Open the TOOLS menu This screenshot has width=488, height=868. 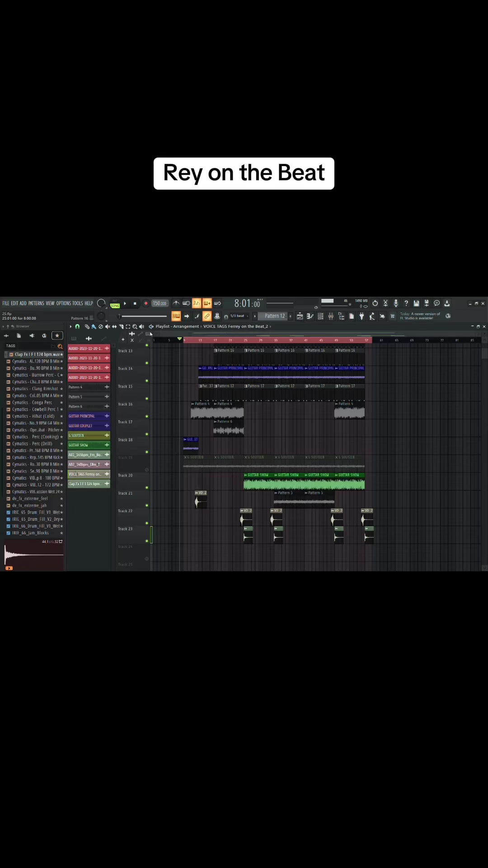coord(78,303)
